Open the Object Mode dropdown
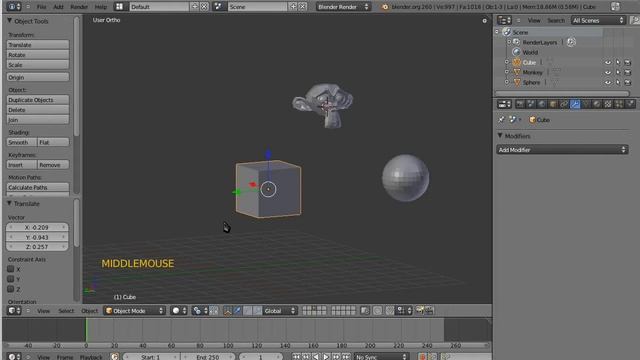 (134, 311)
